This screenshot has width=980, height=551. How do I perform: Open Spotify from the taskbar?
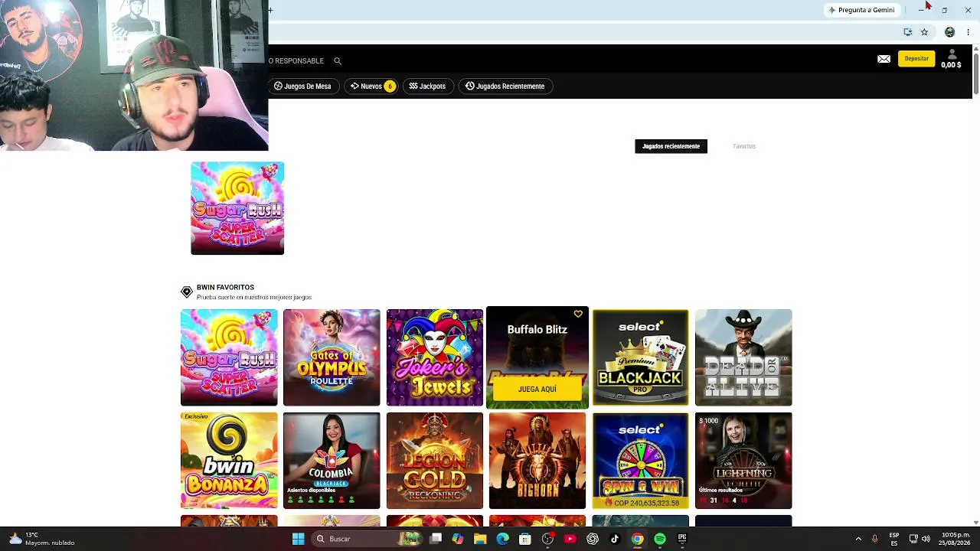coord(660,539)
